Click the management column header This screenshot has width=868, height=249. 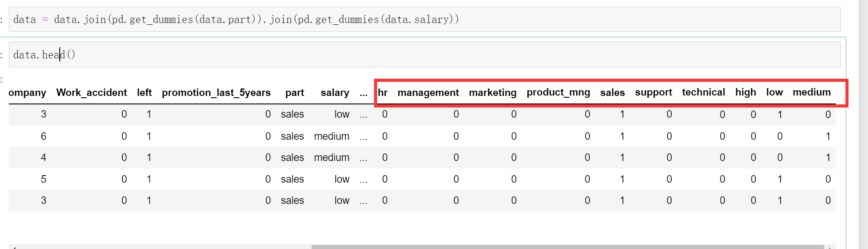(428, 93)
